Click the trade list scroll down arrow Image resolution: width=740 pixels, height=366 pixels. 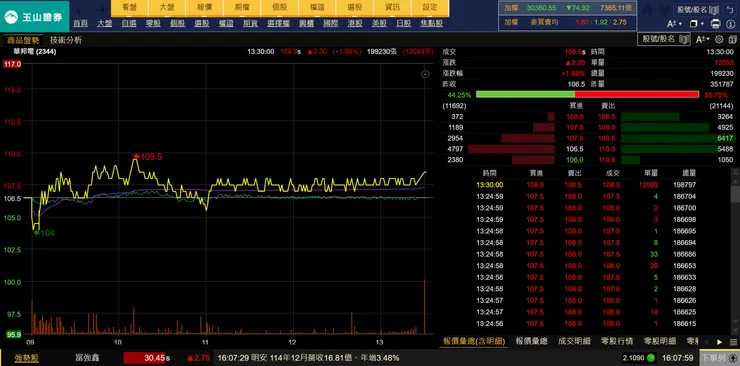point(735,321)
